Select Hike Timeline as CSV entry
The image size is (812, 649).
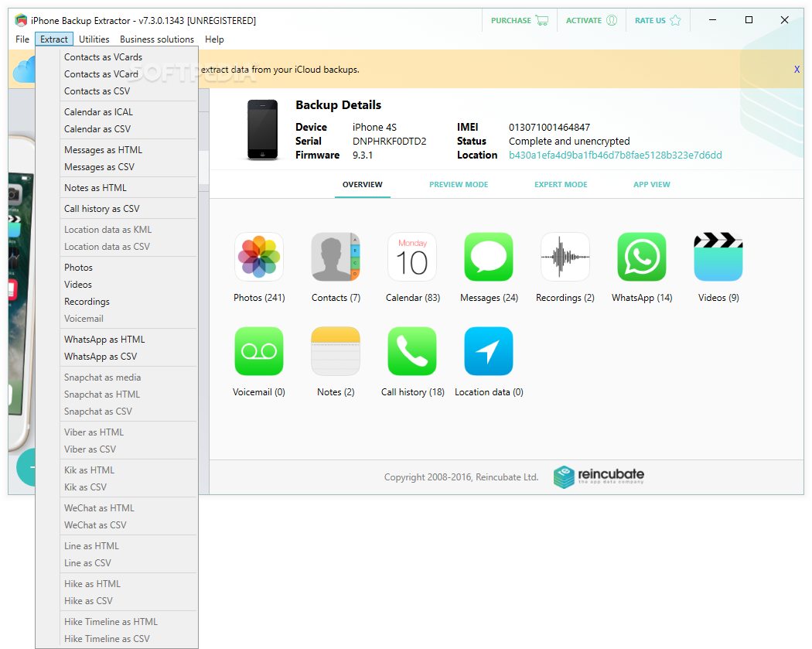tap(117, 639)
